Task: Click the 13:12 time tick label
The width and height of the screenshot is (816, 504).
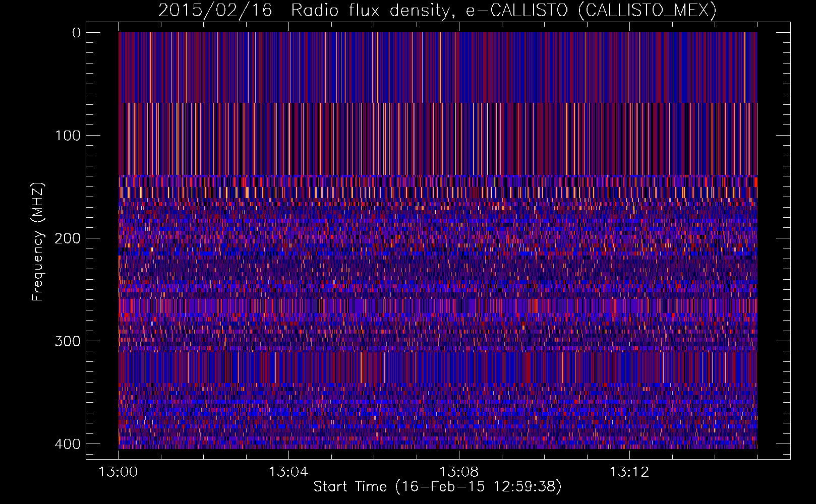Action: tap(629, 472)
